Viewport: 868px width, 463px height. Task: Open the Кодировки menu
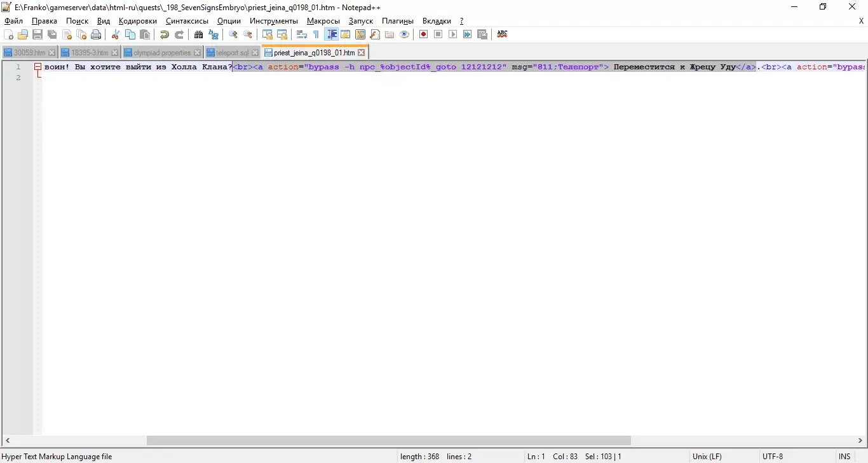click(x=138, y=21)
